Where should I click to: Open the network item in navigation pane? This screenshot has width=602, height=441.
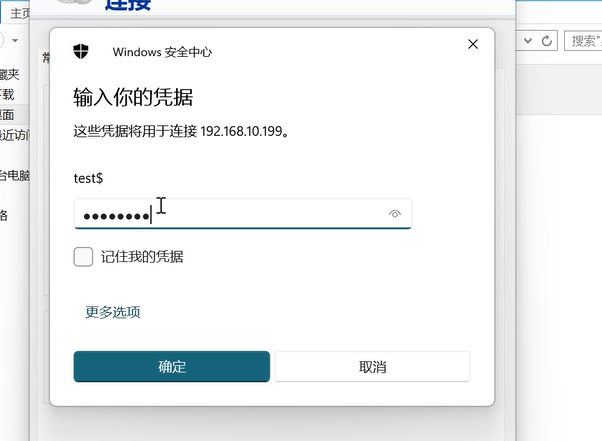tap(4, 215)
